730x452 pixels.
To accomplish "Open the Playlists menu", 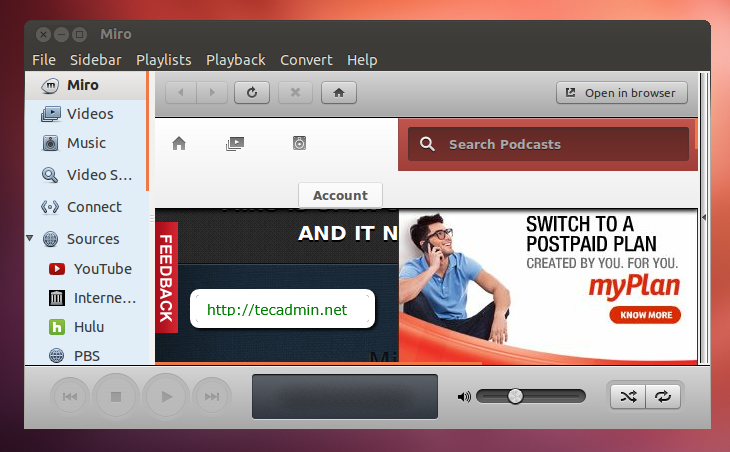I will coord(164,60).
